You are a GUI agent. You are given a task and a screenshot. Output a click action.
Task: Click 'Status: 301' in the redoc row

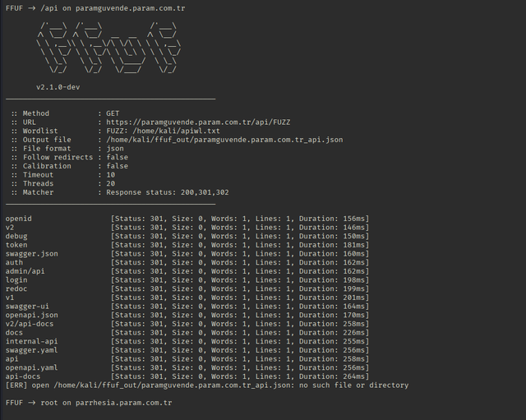click(x=139, y=288)
